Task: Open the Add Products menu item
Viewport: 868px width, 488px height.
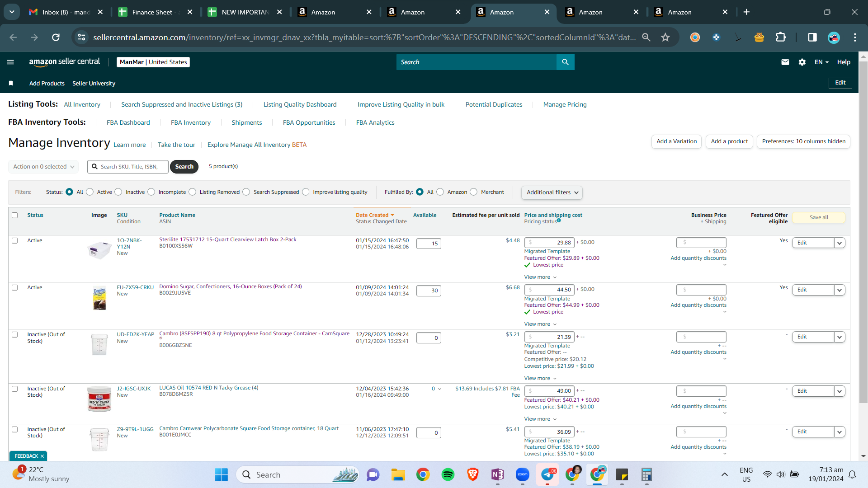Action: (x=47, y=83)
